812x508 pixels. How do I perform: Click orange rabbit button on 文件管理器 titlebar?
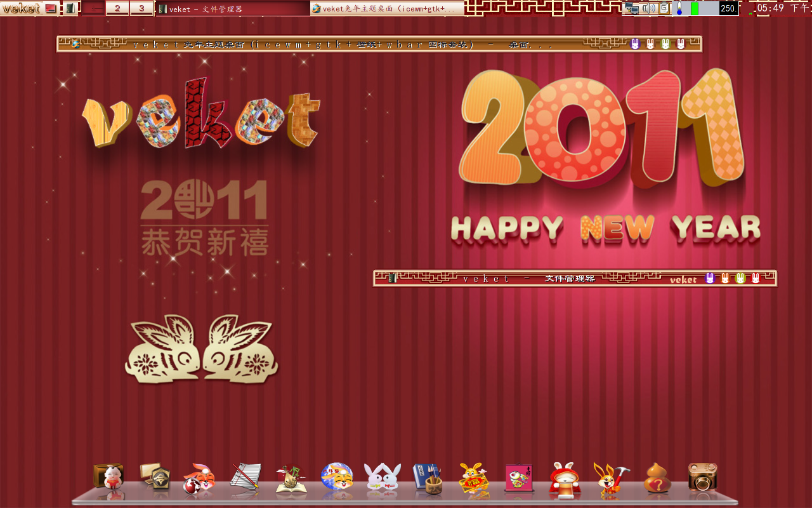coord(725,278)
